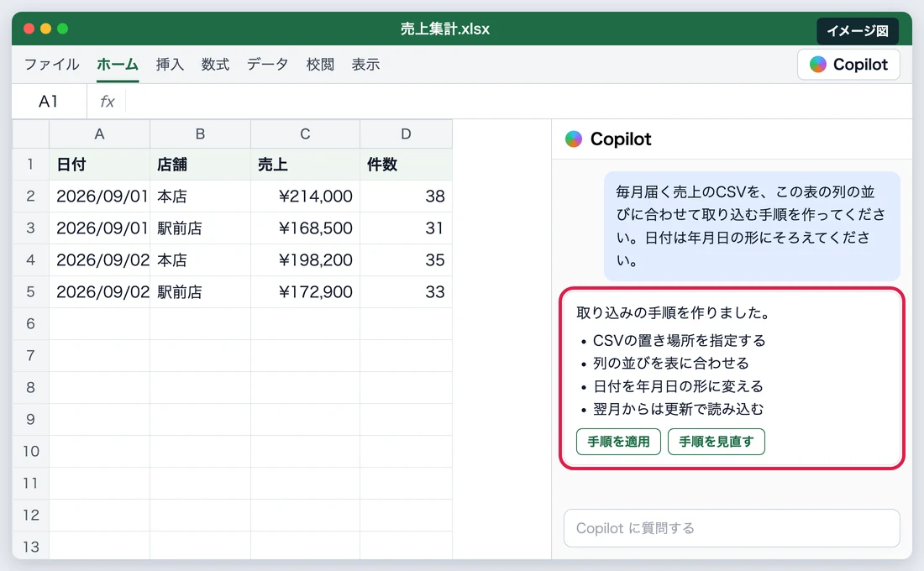Click 駅前店 in row 3

[x=201, y=228]
